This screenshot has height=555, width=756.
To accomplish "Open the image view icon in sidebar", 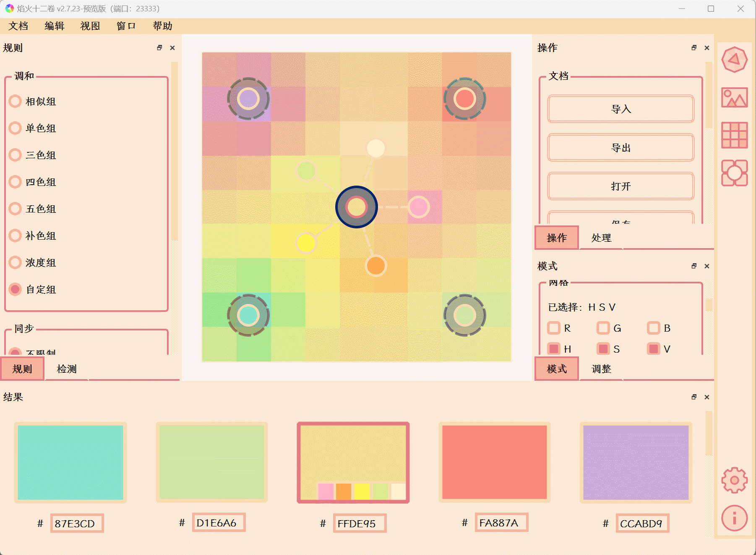I will point(734,98).
